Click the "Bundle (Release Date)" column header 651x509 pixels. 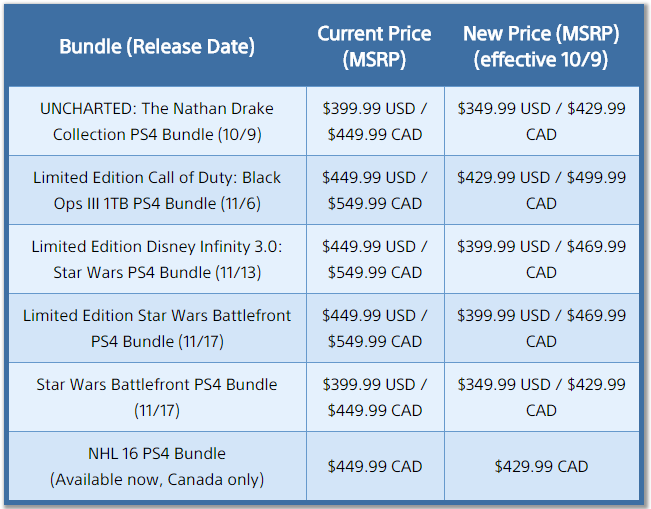157,46
